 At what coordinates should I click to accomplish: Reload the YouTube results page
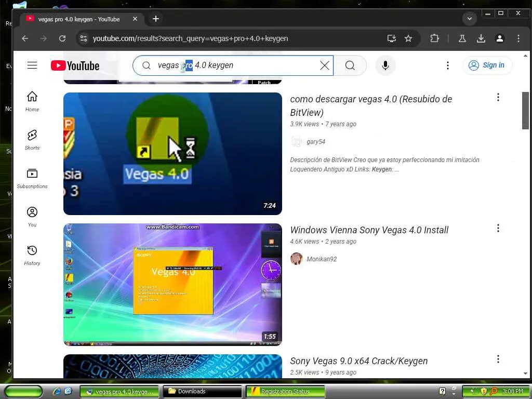tap(62, 38)
